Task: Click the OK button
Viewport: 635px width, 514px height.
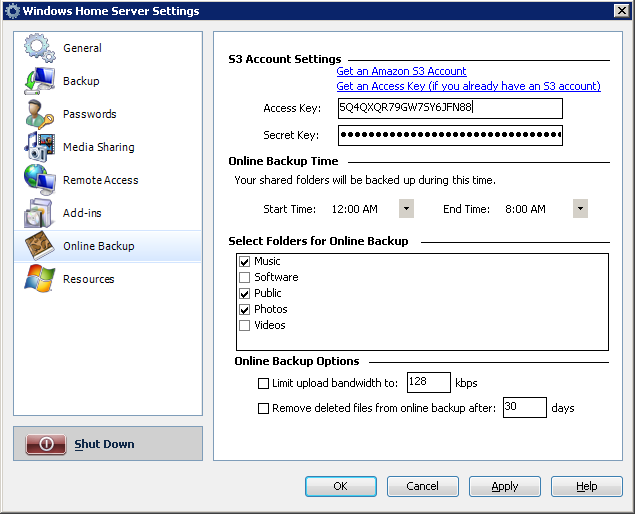Action: [341, 486]
